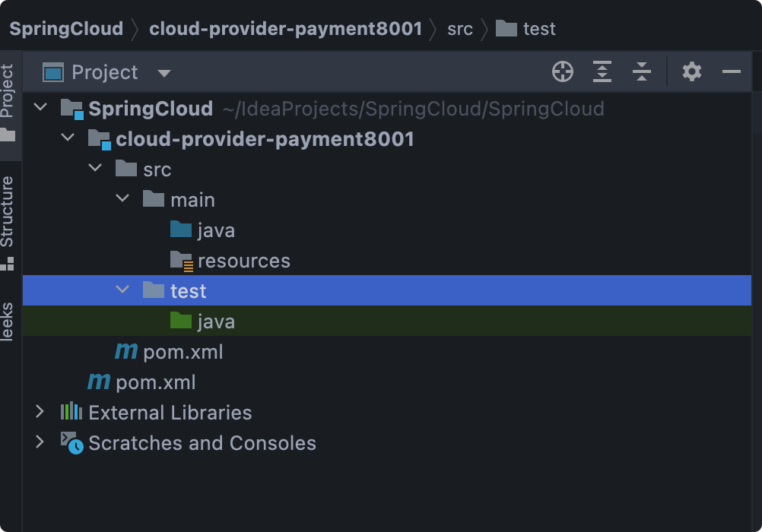Switch to the Structure side tab
The image size is (762, 532).
pyautogui.click(x=8, y=211)
